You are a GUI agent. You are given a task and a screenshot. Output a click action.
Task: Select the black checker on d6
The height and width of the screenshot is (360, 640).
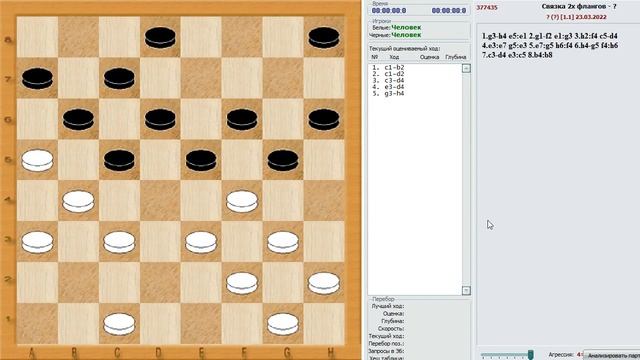pos(160,119)
